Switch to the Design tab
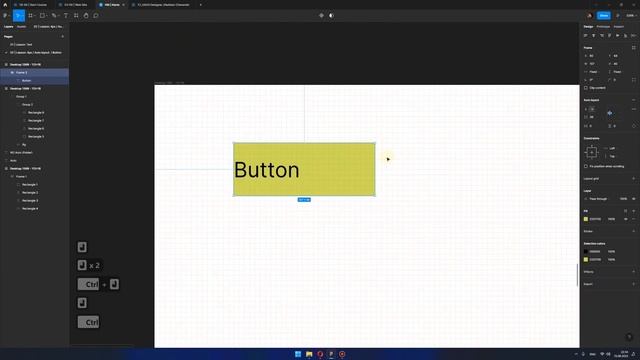This screenshot has height=360, width=640. [588, 27]
